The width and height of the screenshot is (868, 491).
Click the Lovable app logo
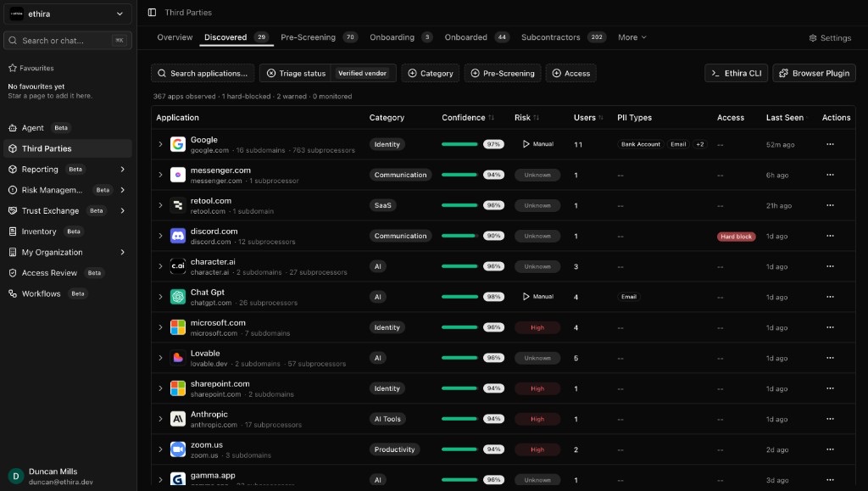[x=178, y=358]
